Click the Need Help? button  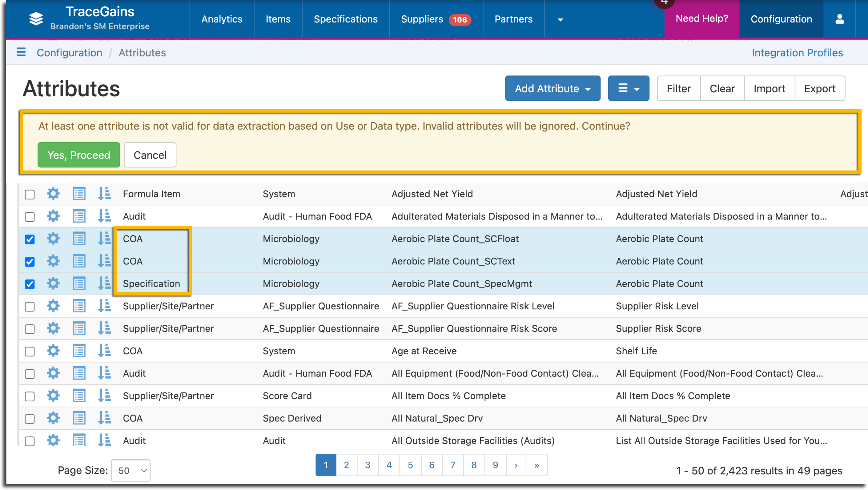702,18
